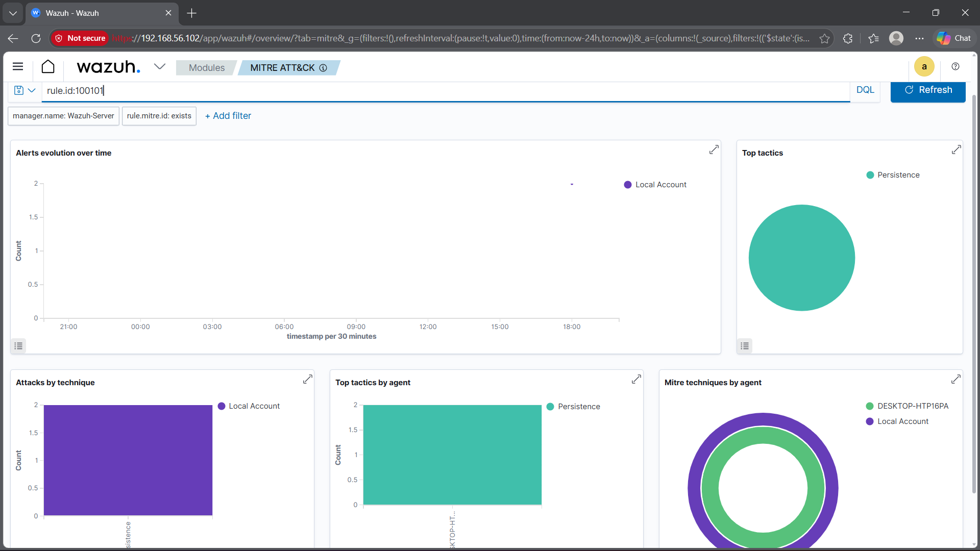Open Copilot Chat sidebar
This screenshot has height=551, width=980.
pyautogui.click(x=954, y=38)
